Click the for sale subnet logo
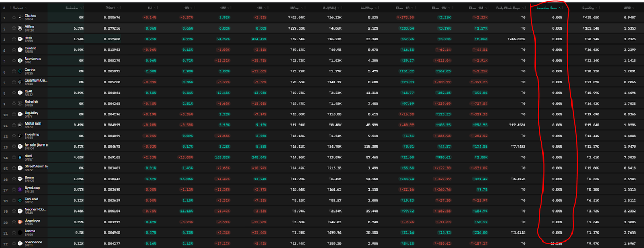Image resolution: width=644 pixels, height=248 pixels. [x=20, y=146]
